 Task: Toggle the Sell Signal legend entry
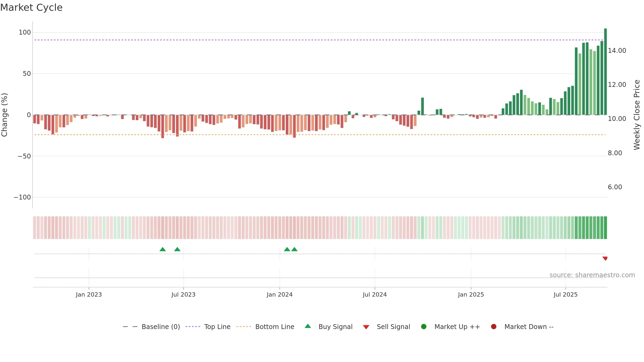pyautogui.click(x=386, y=327)
